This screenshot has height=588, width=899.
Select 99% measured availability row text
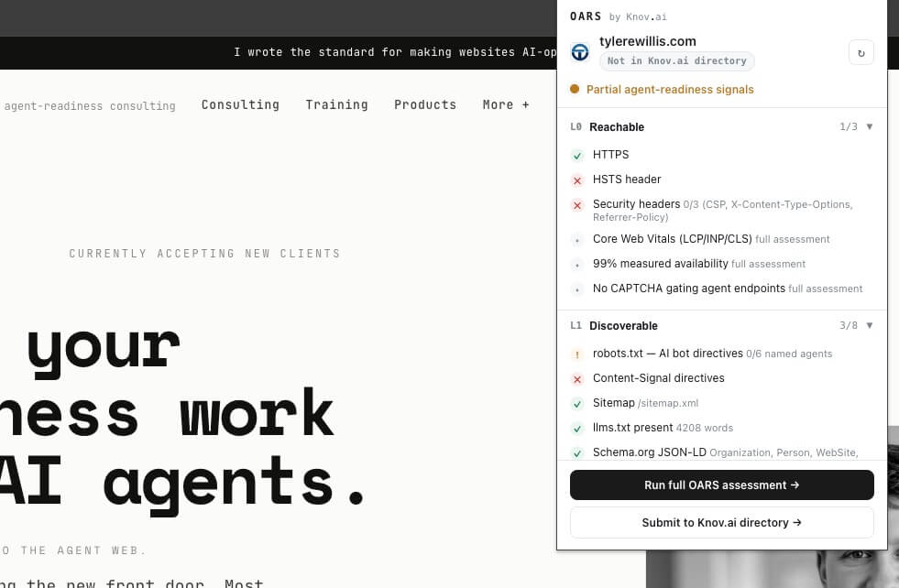[699, 264]
